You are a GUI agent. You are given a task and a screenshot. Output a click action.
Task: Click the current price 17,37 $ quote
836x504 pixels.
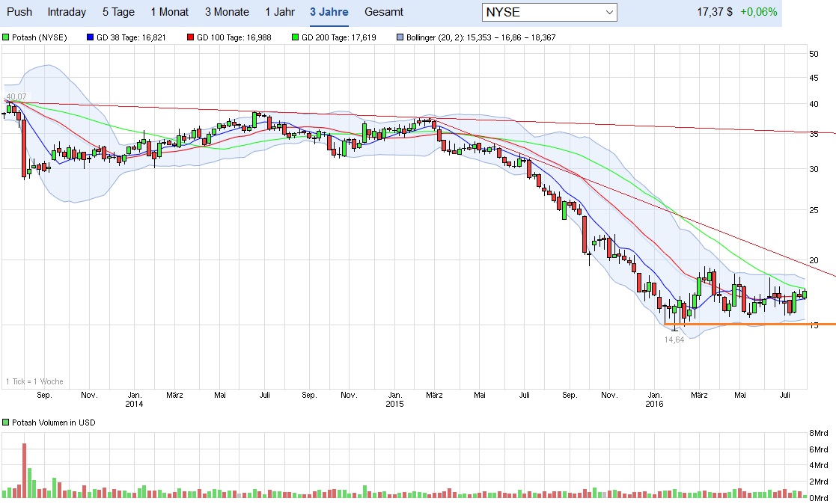(x=713, y=12)
